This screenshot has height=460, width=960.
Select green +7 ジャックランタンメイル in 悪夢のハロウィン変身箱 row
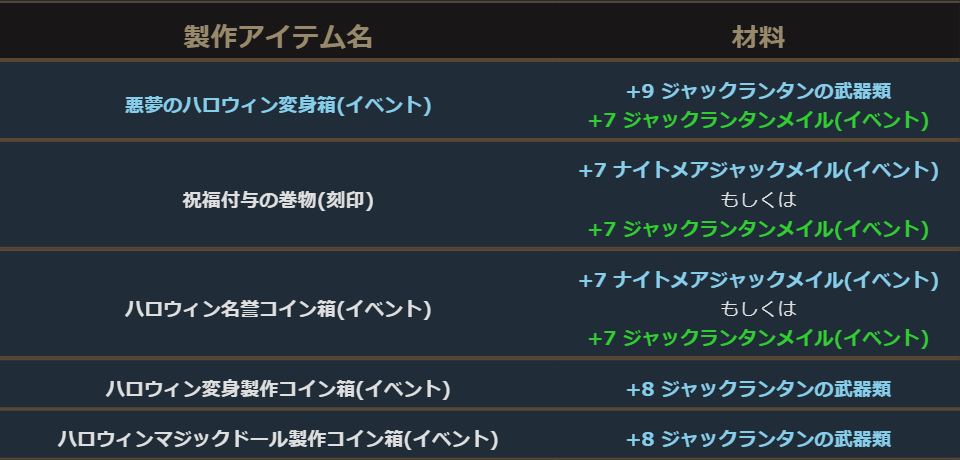pyautogui.click(x=758, y=120)
